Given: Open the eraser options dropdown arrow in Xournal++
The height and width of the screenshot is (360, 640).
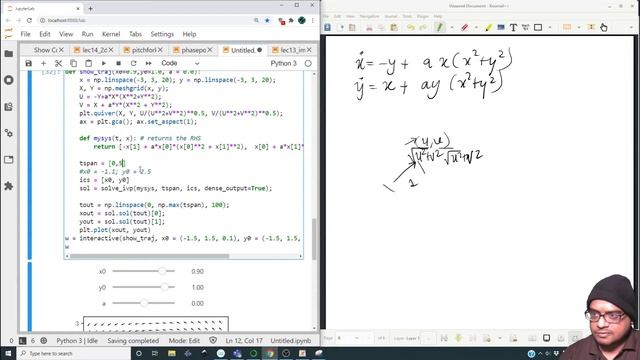Looking at the screenshot, I should (x=476, y=27).
